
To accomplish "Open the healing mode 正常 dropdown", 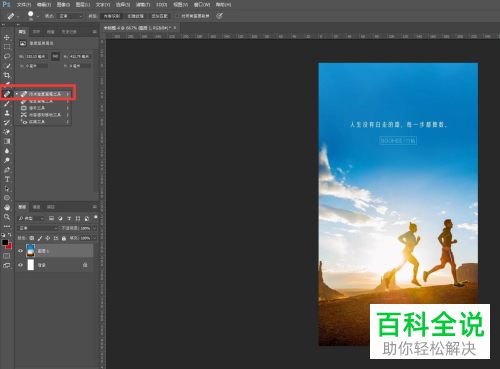I will [70, 16].
